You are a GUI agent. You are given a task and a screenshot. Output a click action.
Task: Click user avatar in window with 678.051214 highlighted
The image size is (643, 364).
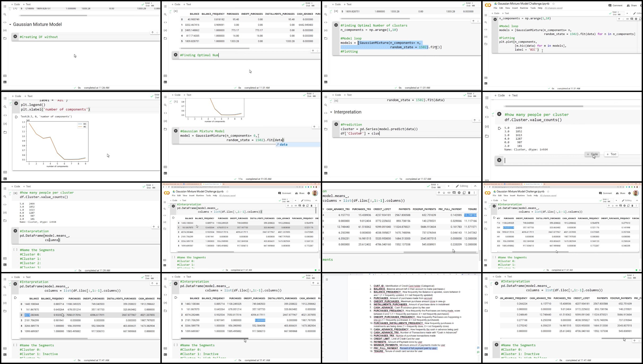click(636, 193)
